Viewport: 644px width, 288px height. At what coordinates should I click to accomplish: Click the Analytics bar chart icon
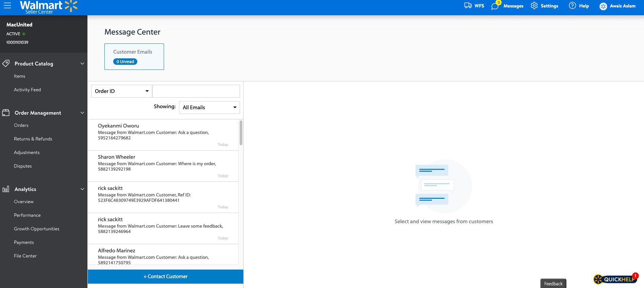[6, 189]
